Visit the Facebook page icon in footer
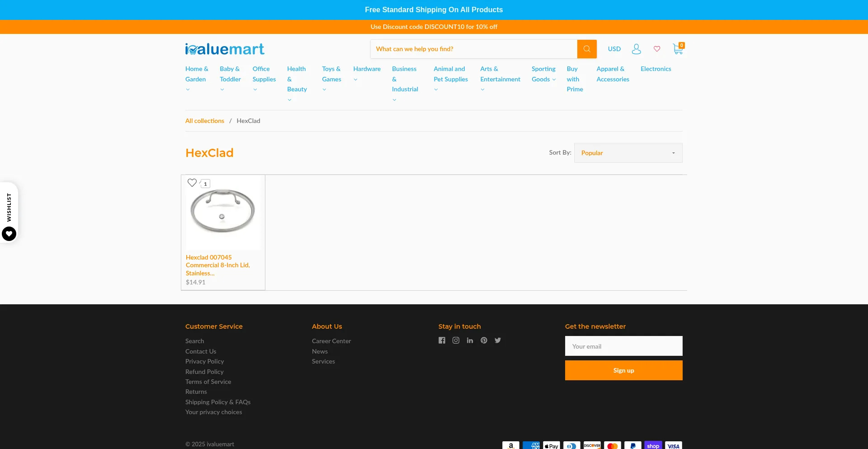Screen dimensions: 868x449 (x=442, y=340)
